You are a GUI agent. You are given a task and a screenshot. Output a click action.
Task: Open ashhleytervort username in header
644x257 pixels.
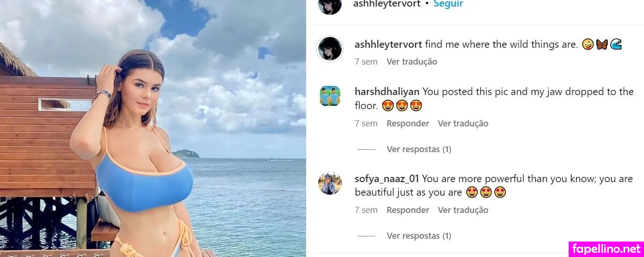pyautogui.click(x=387, y=4)
